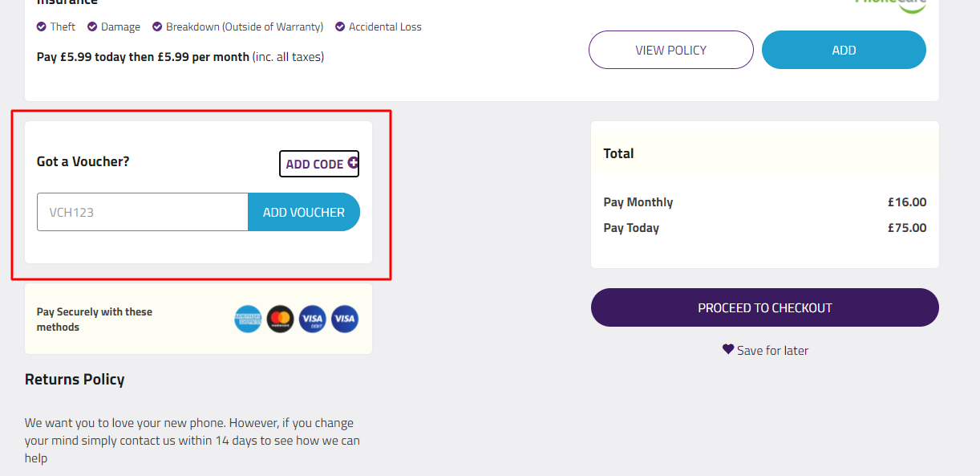The image size is (980, 476).
Task: Click the VCH123 voucher input field
Action: point(142,211)
